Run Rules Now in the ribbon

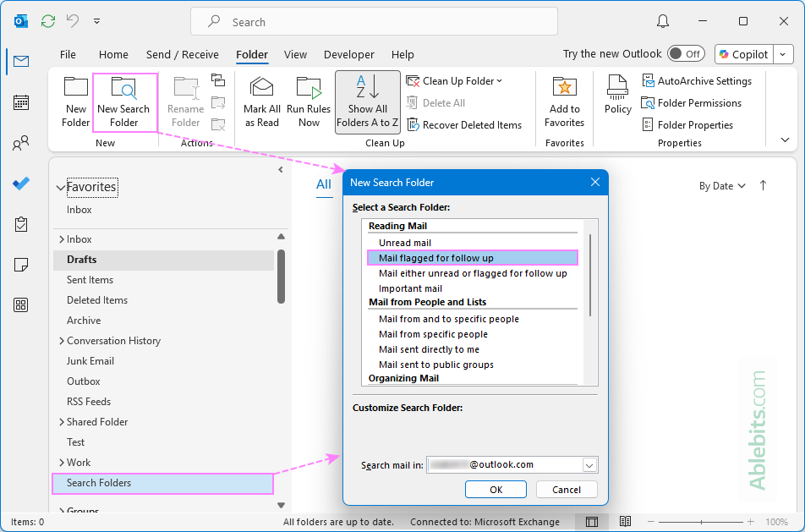(309, 101)
